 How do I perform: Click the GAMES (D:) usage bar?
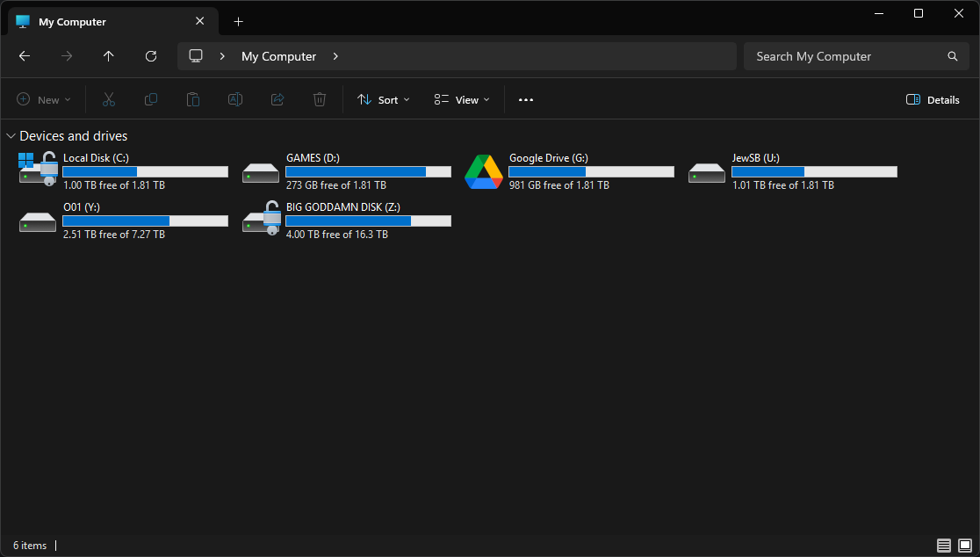(368, 172)
